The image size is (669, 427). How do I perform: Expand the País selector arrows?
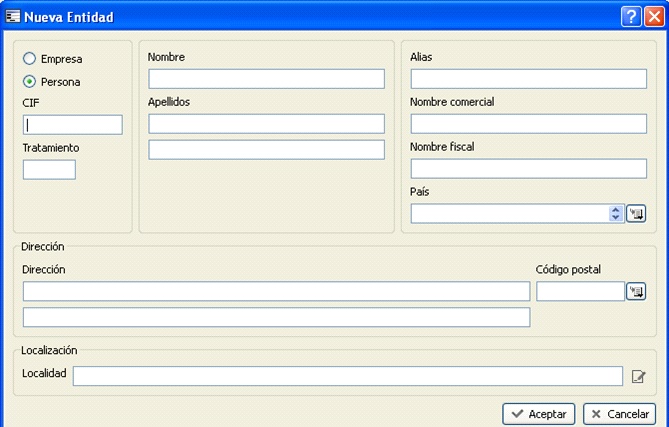[616, 213]
